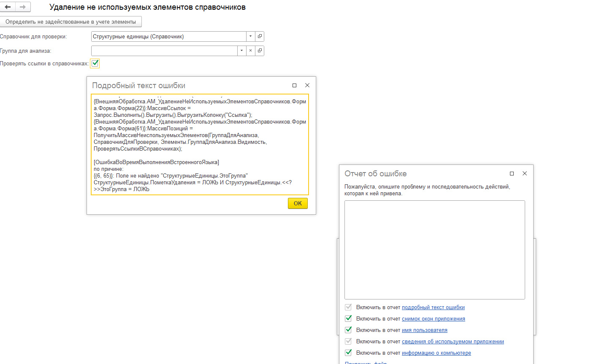Open the detailed error text link
Screen dimensions: 610x364
click(x=433, y=307)
